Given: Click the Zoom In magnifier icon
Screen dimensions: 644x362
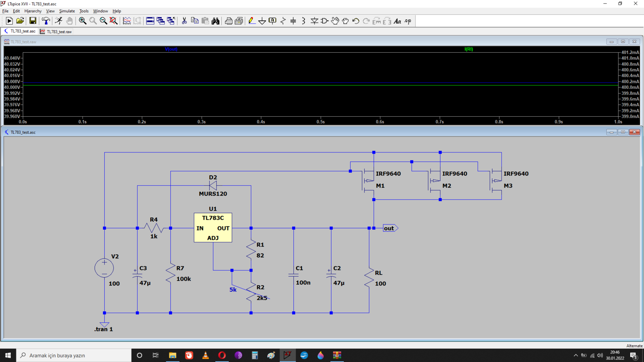Looking at the screenshot, I should click(83, 21).
